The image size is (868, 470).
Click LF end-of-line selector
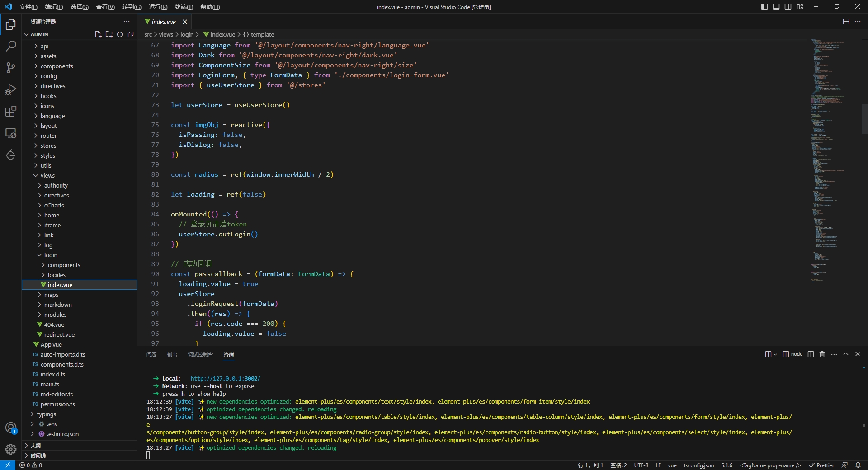658,465
